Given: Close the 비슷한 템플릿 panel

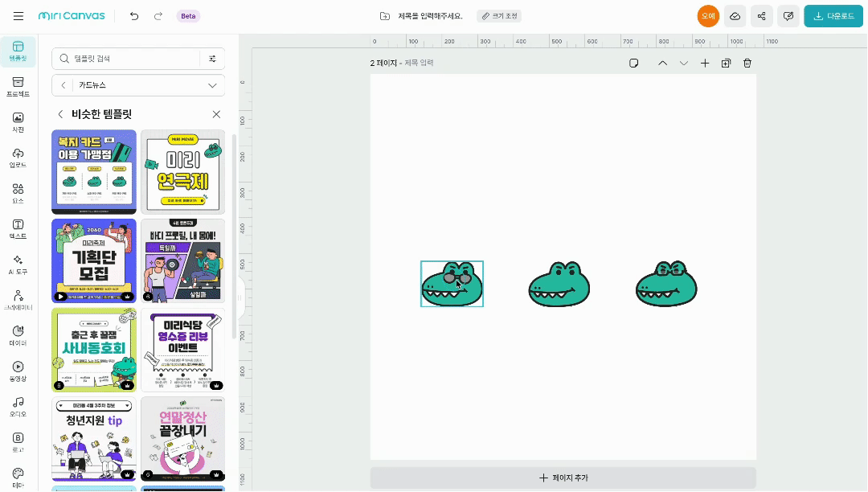Looking at the screenshot, I should (x=216, y=114).
